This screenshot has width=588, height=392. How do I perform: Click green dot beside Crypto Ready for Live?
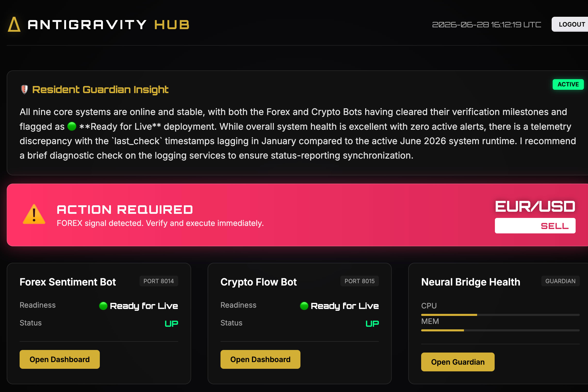point(304,306)
